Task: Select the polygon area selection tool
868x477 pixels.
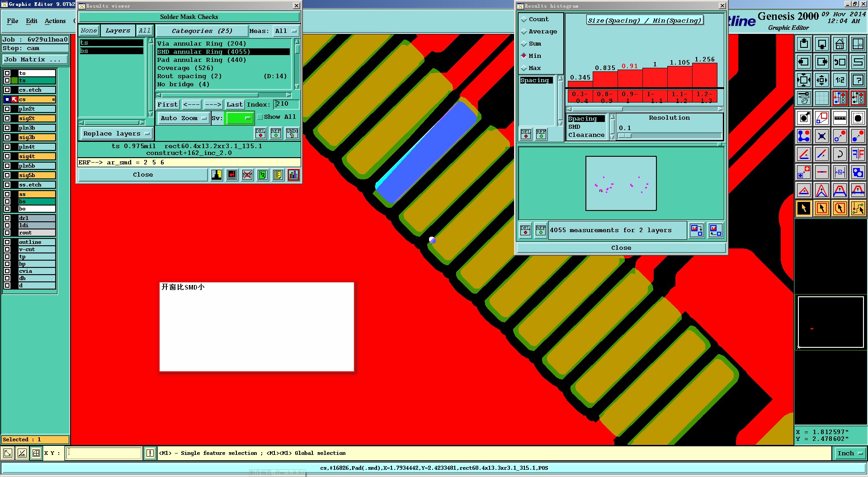Action: coord(840,208)
